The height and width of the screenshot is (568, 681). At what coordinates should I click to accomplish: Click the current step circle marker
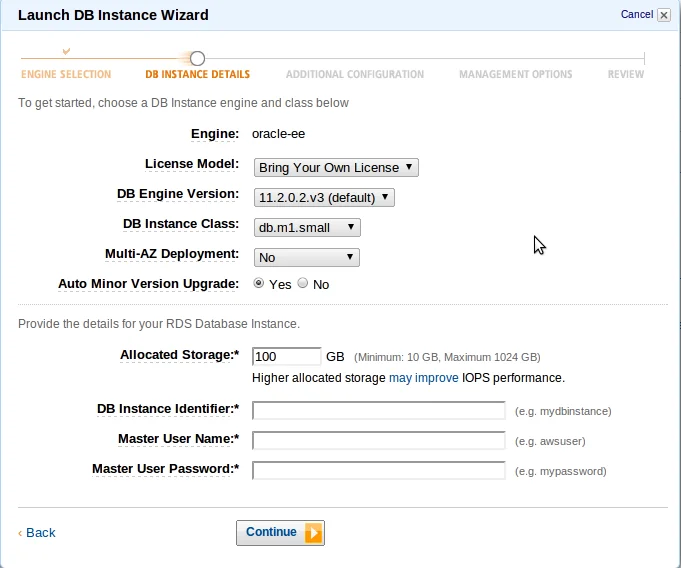197,58
